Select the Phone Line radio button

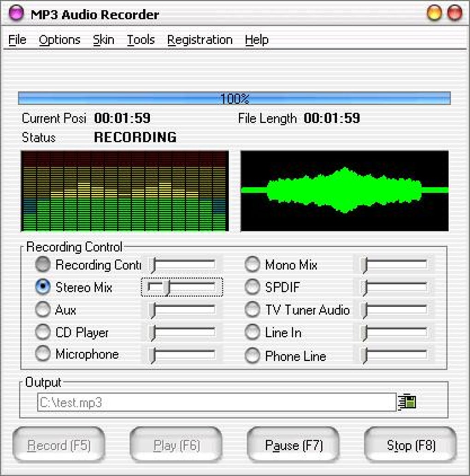click(x=253, y=356)
